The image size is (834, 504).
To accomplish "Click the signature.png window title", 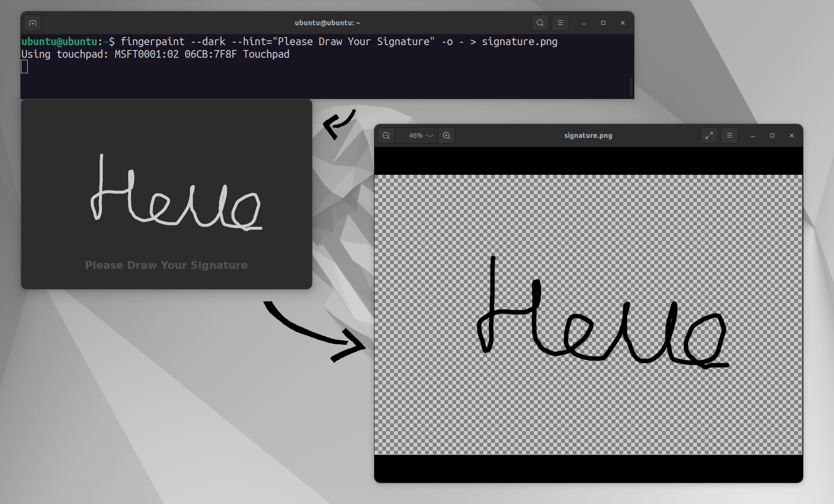I will point(588,135).
